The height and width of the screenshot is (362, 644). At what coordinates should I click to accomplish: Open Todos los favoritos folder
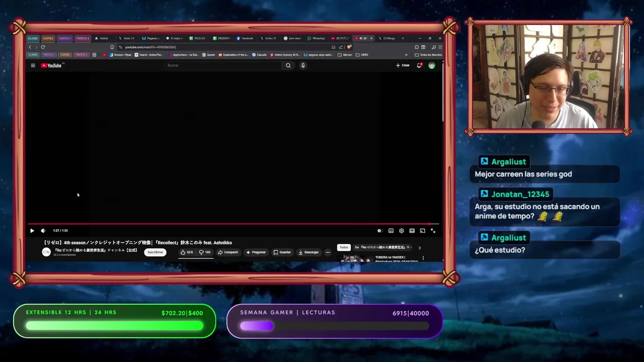(429, 55)
